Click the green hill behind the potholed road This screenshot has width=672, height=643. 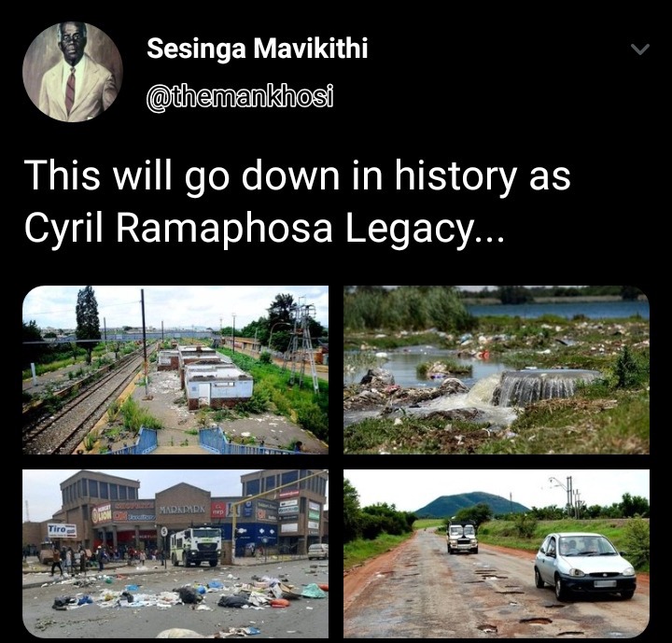pyautogui.click(x=470, y=505)
